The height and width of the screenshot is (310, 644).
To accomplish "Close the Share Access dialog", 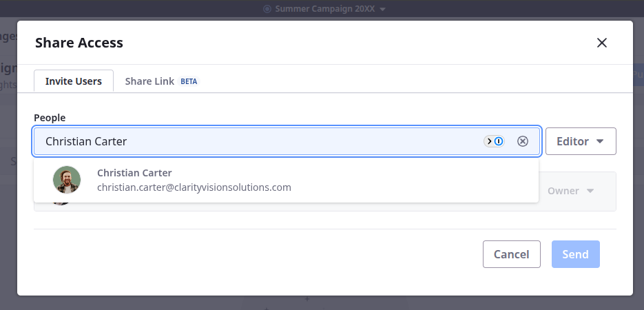I will [x=601, y=43].
